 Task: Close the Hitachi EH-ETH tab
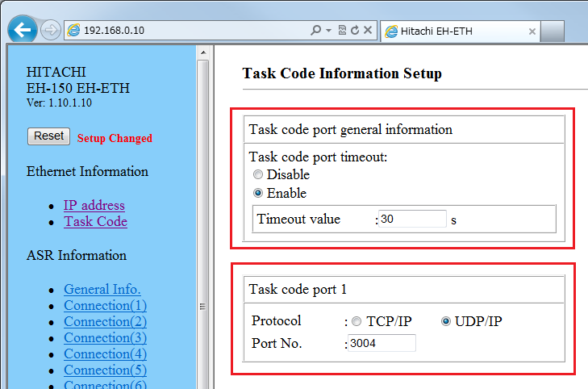coord(532,31)
